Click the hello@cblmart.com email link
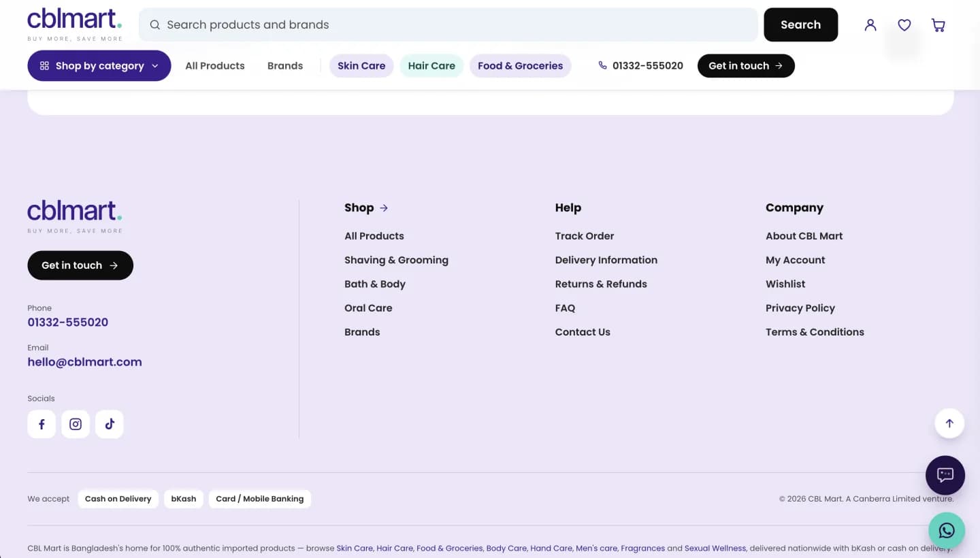Viewport: 980px width, 558px height. tap(85, 362)
